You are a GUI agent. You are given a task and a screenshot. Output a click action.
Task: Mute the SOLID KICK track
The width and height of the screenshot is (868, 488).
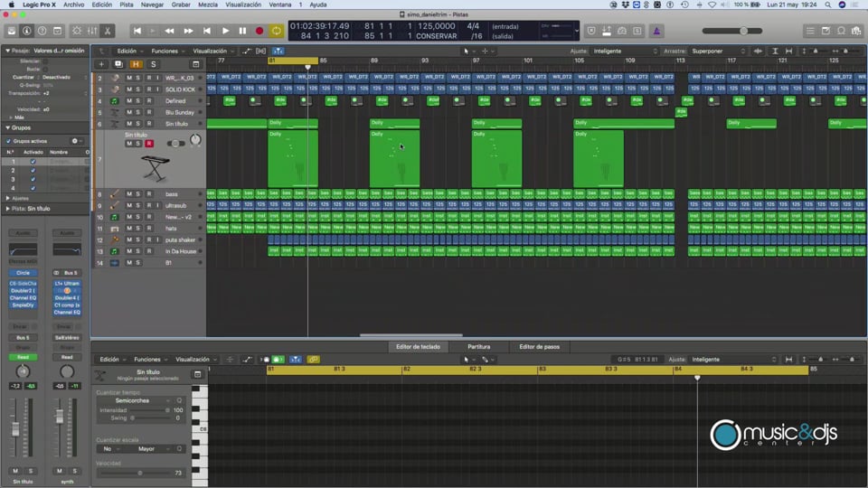pyautogui.click(x=129, y=89)
